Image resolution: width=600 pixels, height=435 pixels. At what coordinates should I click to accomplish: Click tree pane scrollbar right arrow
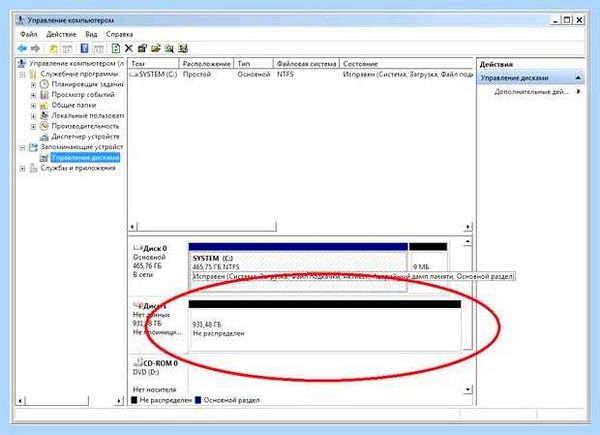click(x=119, y=401)
